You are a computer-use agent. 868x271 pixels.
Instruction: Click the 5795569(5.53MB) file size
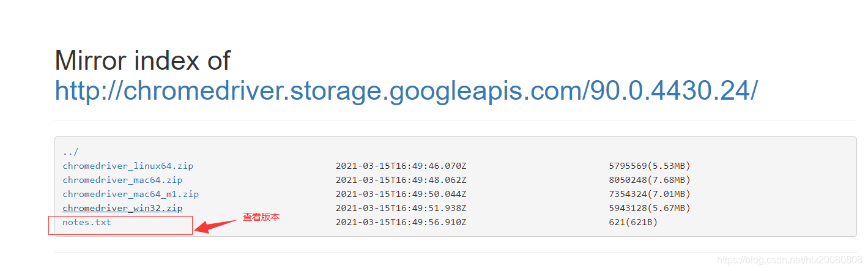(649, 166)
